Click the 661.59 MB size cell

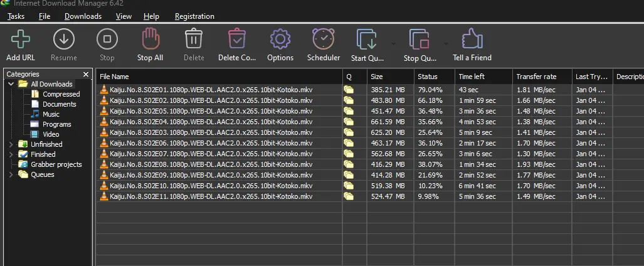pos(388,122)
